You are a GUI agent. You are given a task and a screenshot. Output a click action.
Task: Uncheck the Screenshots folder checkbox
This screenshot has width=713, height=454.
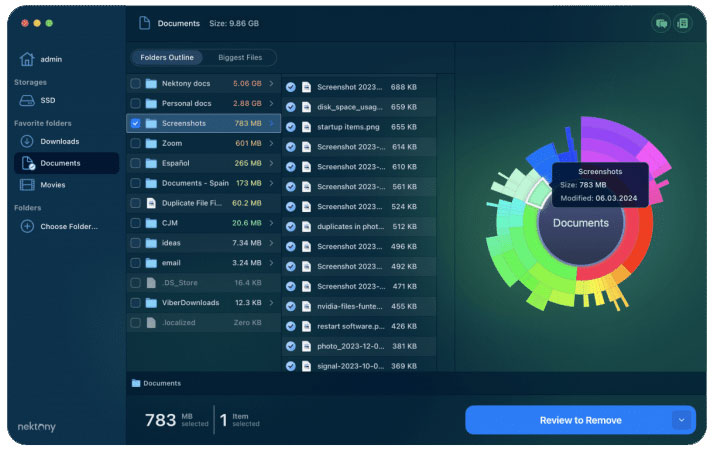click(x=136, y=123)
